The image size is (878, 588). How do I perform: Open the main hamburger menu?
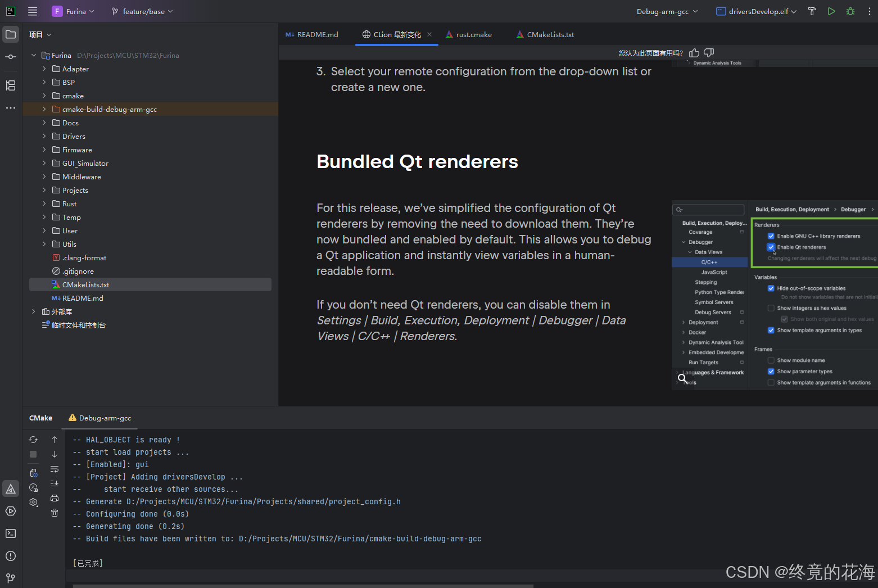pos(33,11)
